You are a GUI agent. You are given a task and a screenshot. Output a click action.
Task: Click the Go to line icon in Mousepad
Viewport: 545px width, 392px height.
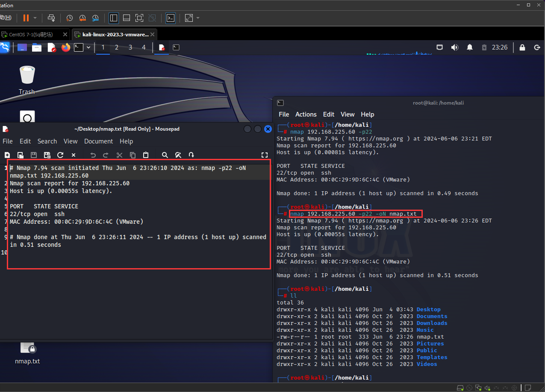(191, 155)
